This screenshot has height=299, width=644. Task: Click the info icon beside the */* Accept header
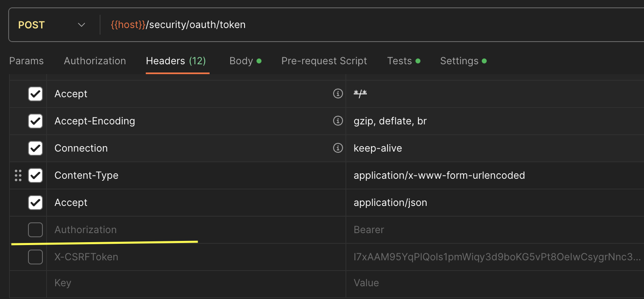(x=338, y=94)
